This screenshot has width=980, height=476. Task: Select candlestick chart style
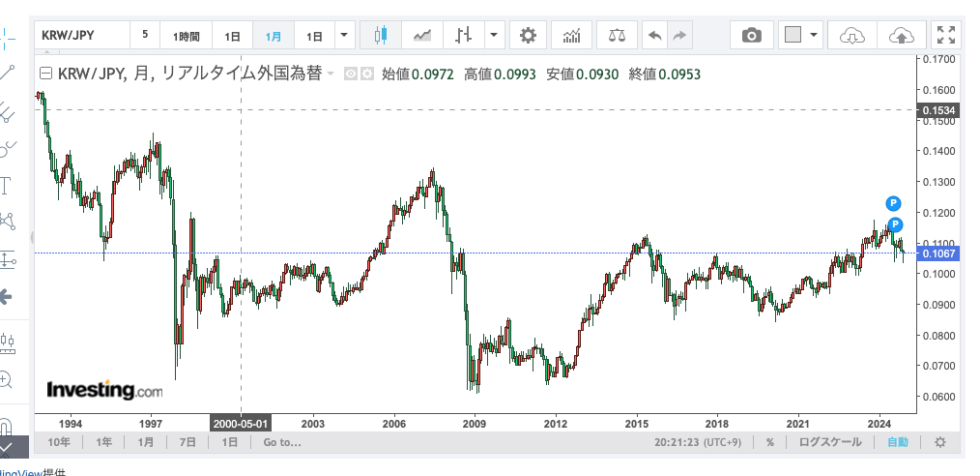378,36
